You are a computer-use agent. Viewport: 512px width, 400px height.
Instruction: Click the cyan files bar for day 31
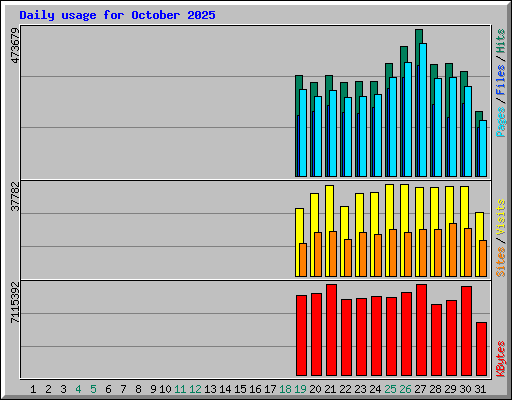tap(483, 148)
